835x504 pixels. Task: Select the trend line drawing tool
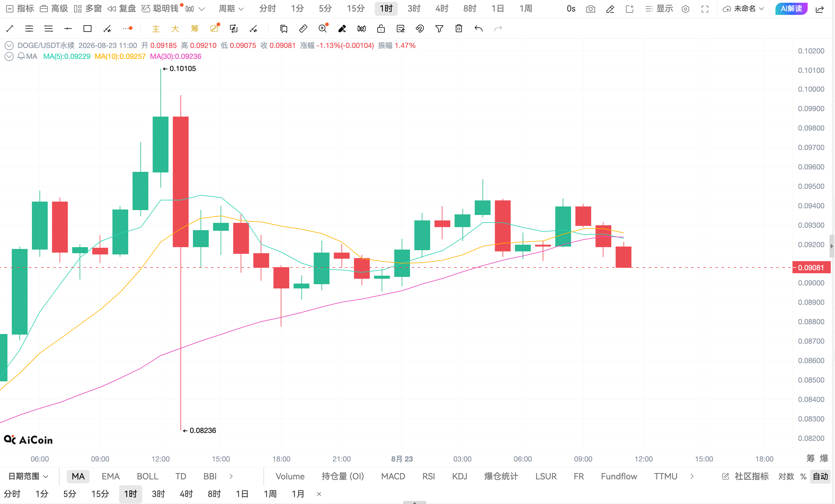tap(10, 29)
